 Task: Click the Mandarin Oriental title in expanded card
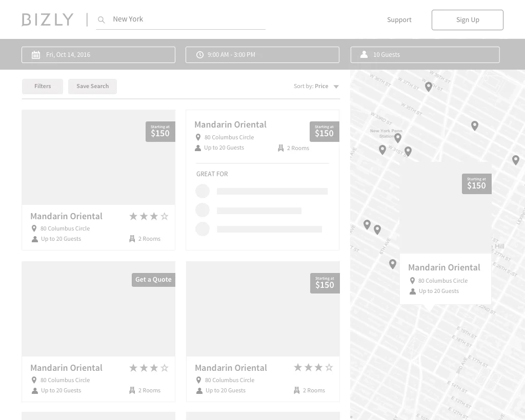[230, 125]
